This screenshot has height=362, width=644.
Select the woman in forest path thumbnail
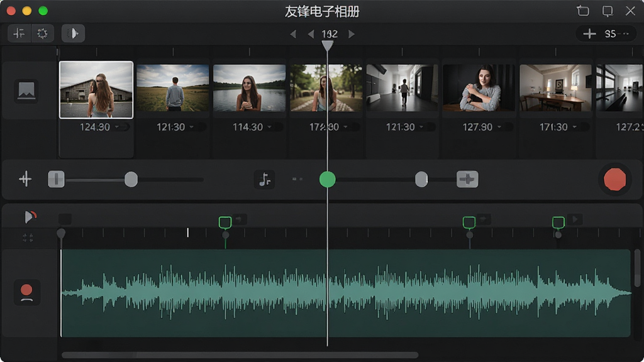click(326, 88)
